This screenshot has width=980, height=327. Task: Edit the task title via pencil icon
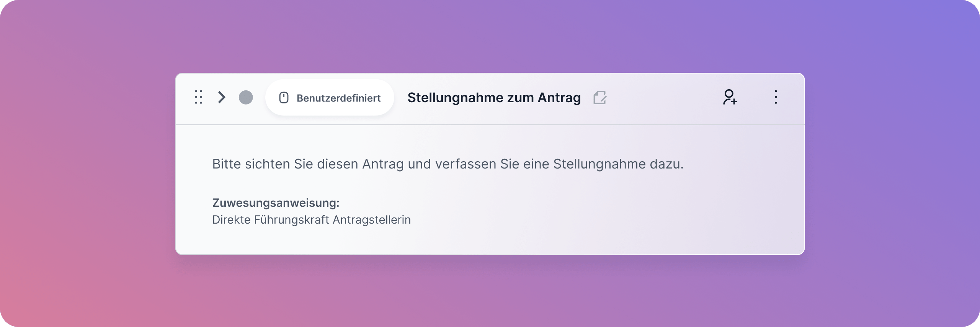click(x=600, y=98)
